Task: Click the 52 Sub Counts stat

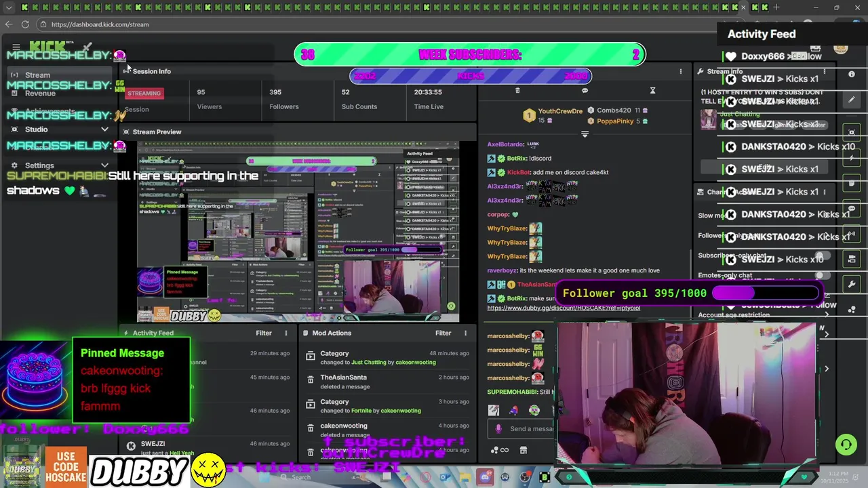Action: [359, 99]
